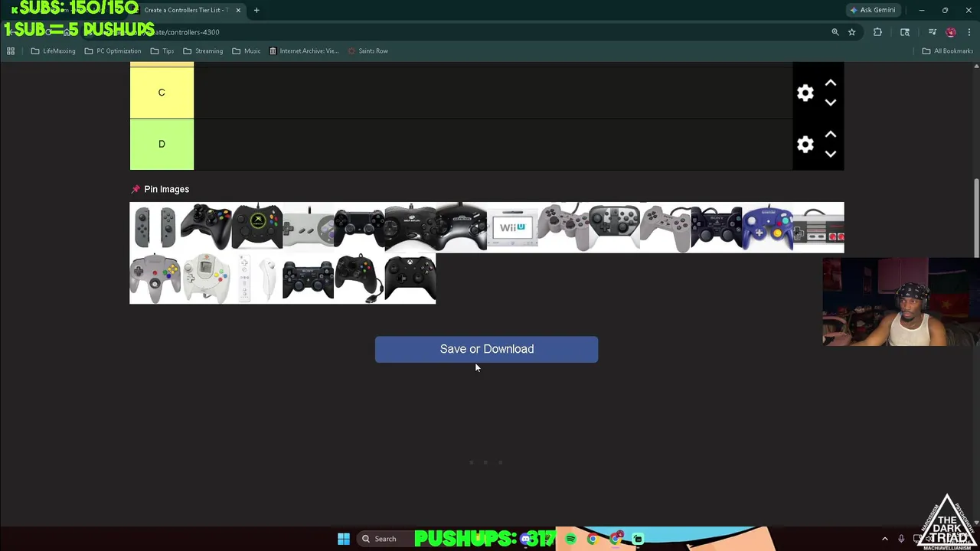Select the PS3 controller image
Image resolution: width=980 pixels, height=551 pixels.
coord(308,279)
